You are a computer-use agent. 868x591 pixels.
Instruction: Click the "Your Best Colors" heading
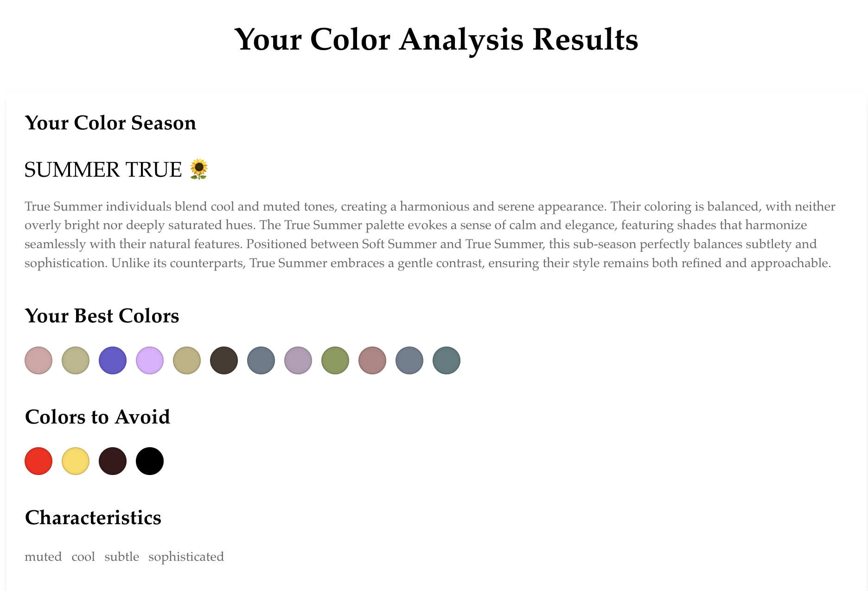(x=102, y=316)
